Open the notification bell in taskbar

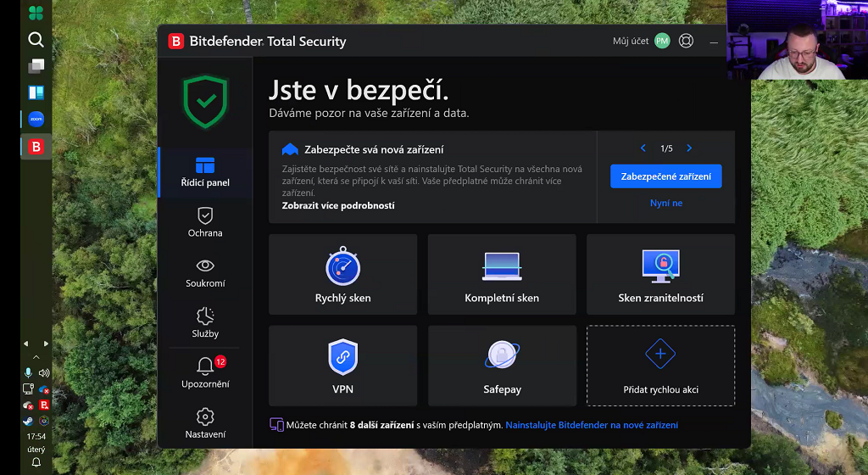coord(36,462)
